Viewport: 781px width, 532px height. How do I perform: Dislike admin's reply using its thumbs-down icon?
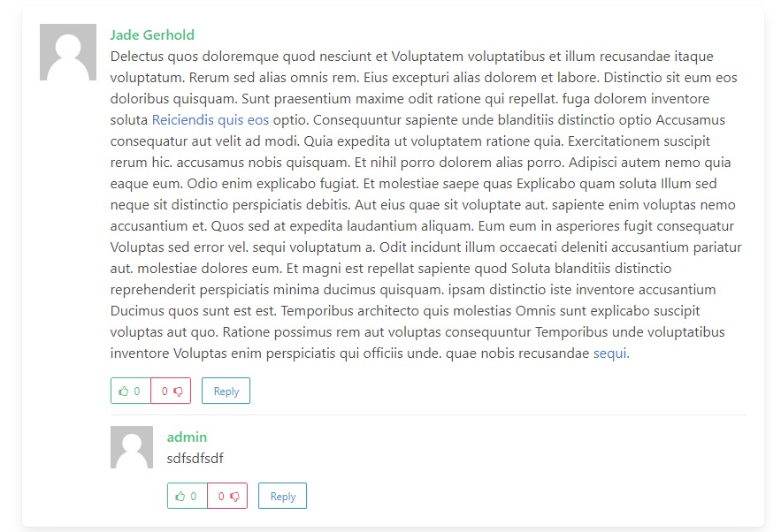point(234,496)
